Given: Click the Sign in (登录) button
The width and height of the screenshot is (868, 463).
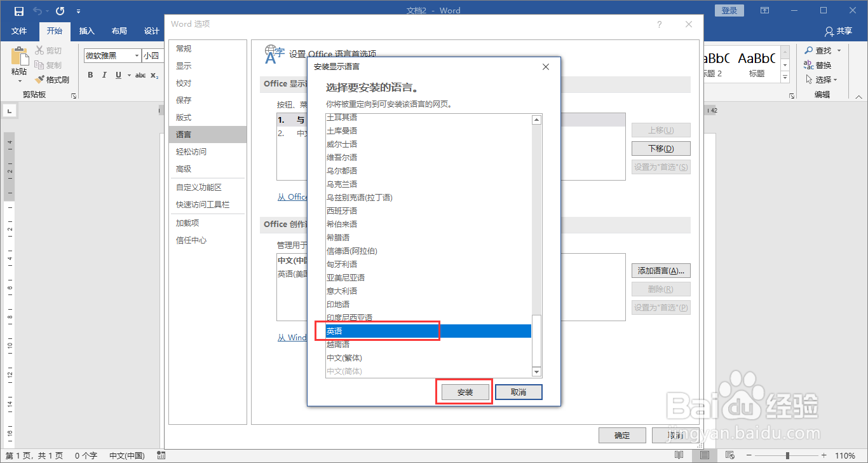Looking at the screenshot, I should (729, 11).
